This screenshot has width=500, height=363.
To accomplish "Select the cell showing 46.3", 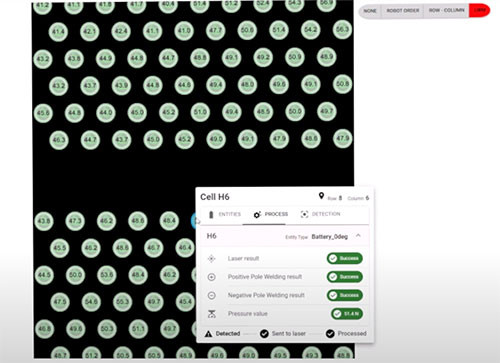I will click(59, 140).
